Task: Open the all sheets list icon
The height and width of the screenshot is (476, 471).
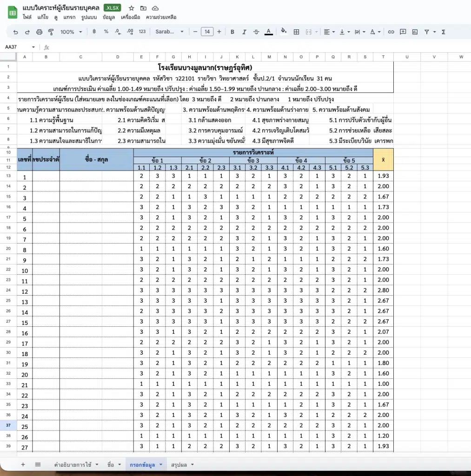Action: point(38,464)
